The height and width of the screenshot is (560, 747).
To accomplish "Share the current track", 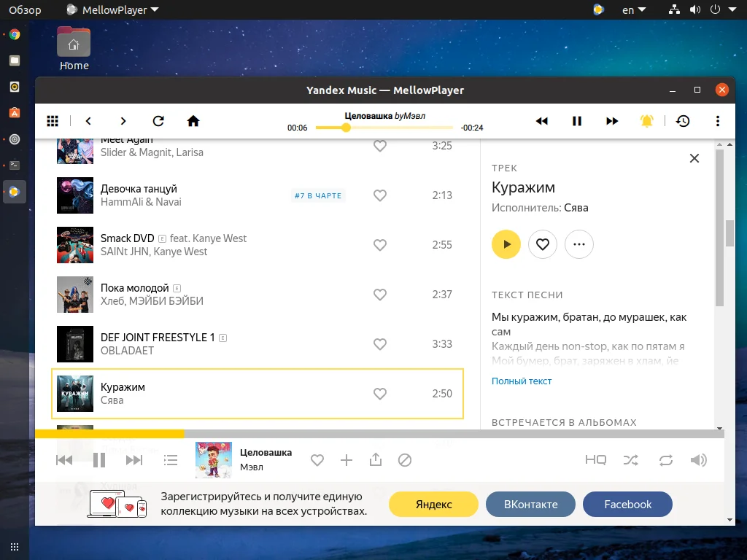I will 376,460.
